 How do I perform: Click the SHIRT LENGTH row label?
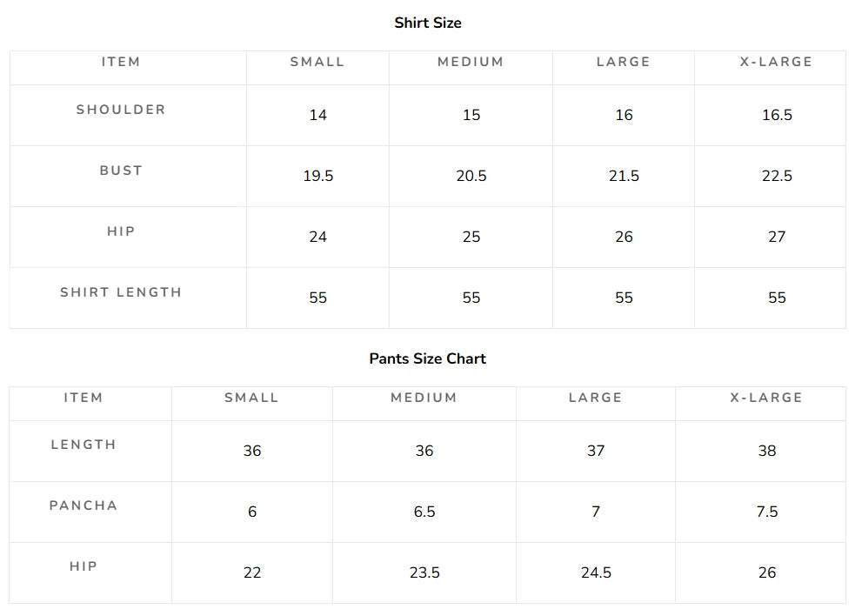(121, 292)
